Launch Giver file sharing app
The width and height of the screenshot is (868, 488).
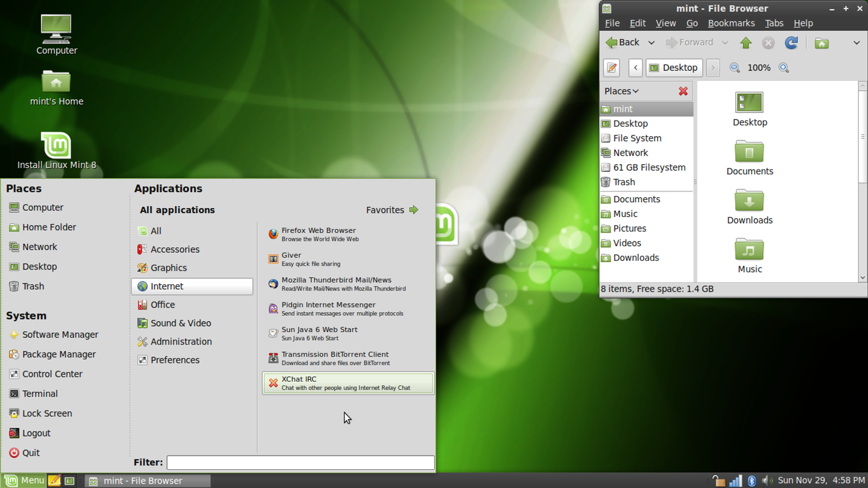tap(348, 259)
